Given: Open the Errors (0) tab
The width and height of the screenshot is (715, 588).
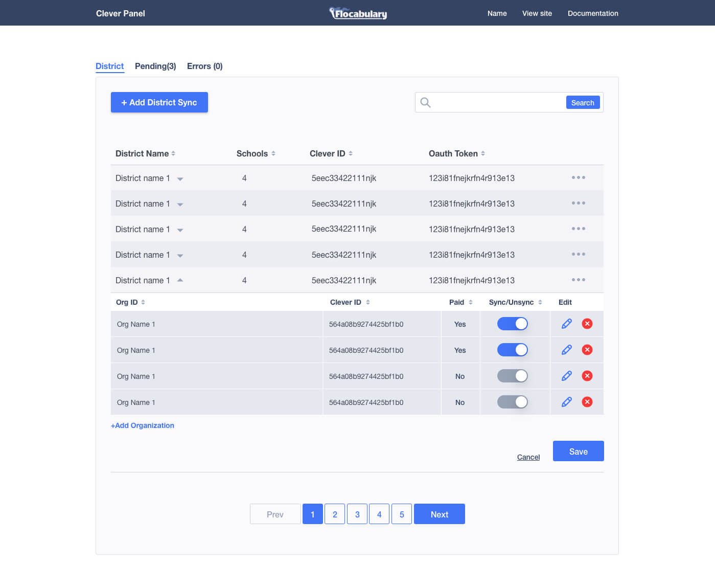Looking at the screenshot, I should 205,66.
